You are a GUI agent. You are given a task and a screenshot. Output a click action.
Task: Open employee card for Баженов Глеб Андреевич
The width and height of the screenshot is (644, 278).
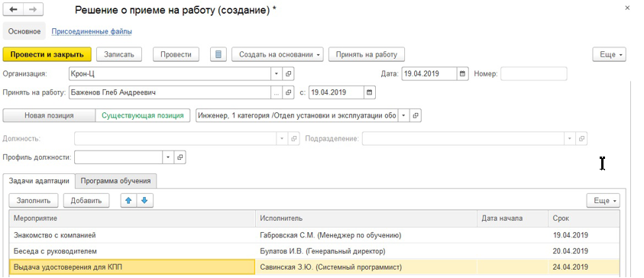coord(288,92)
